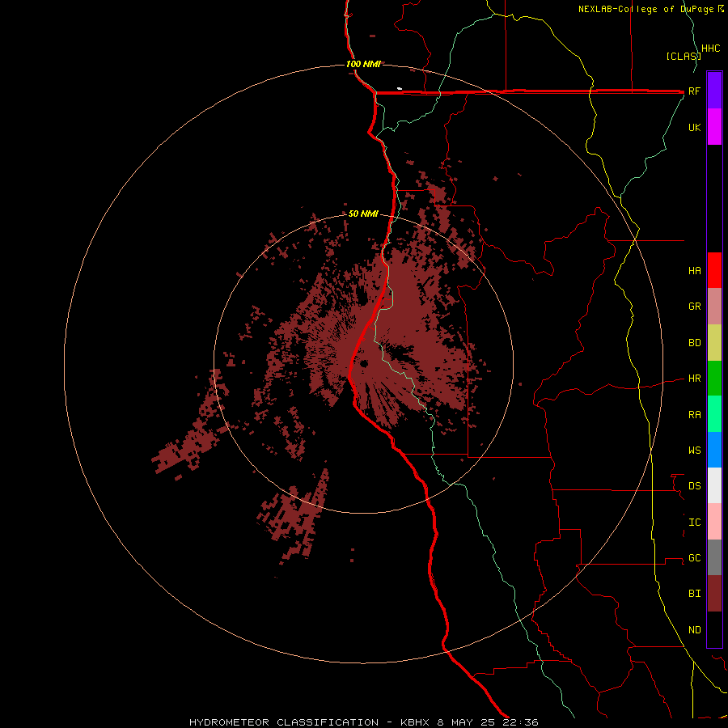728x728 pixels.
Task: Click the DS legend label
Action: (x=695, y=486)
